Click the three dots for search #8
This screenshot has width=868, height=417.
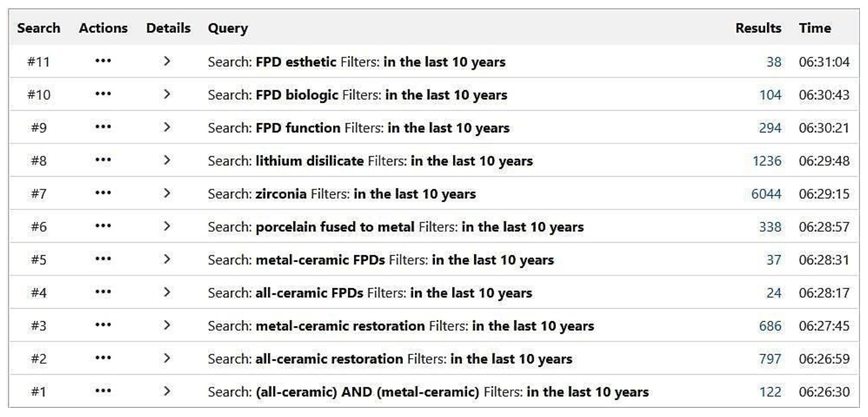click(x=103, y=160)
